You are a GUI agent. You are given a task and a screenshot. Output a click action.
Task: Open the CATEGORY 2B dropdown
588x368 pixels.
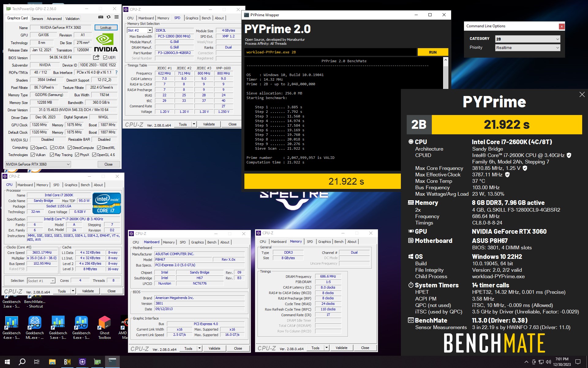coord(528,39)
